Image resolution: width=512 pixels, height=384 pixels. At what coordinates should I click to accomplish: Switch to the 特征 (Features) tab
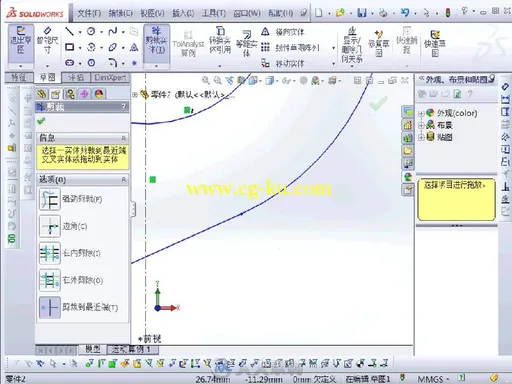point(19,78)
